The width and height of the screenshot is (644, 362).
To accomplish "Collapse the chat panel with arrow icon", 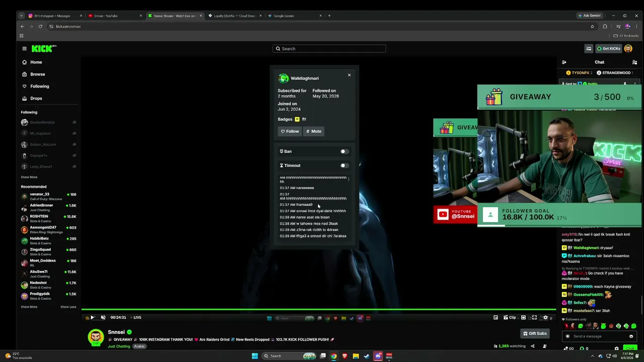I will coord(564,62).
